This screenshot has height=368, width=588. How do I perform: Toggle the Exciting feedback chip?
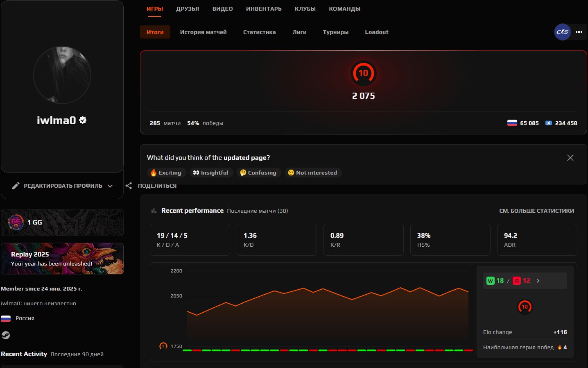[x=166, y=173]
